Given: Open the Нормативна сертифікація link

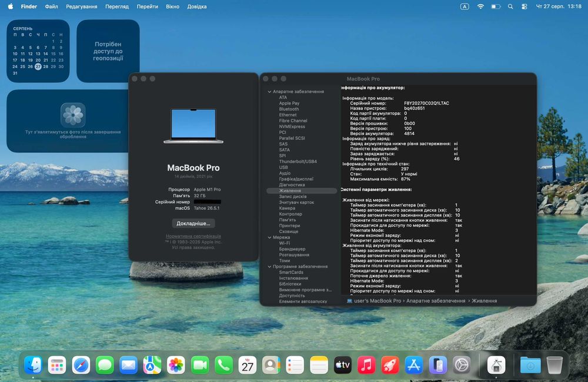Looking at the screenshot, I should click(193, 236).
